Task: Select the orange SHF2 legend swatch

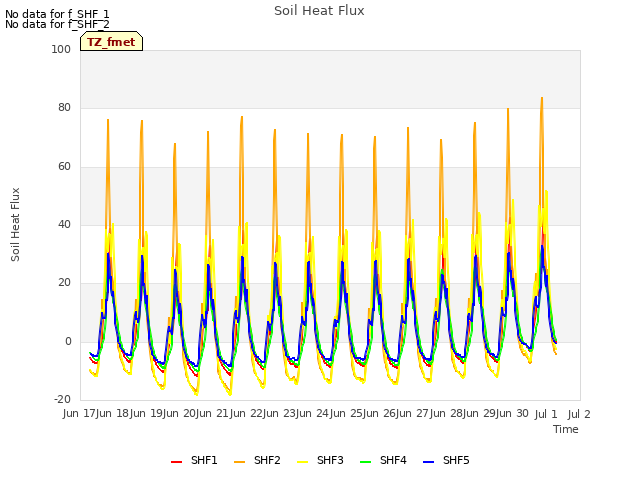Action: [x=240, y=462]
